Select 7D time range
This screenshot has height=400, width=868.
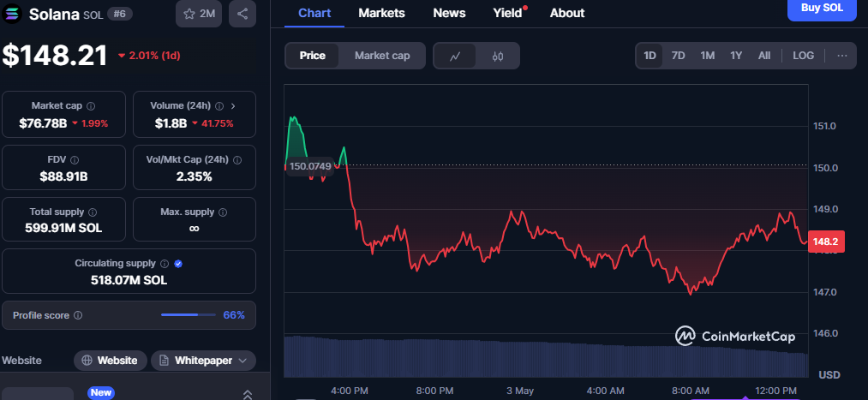678,56
